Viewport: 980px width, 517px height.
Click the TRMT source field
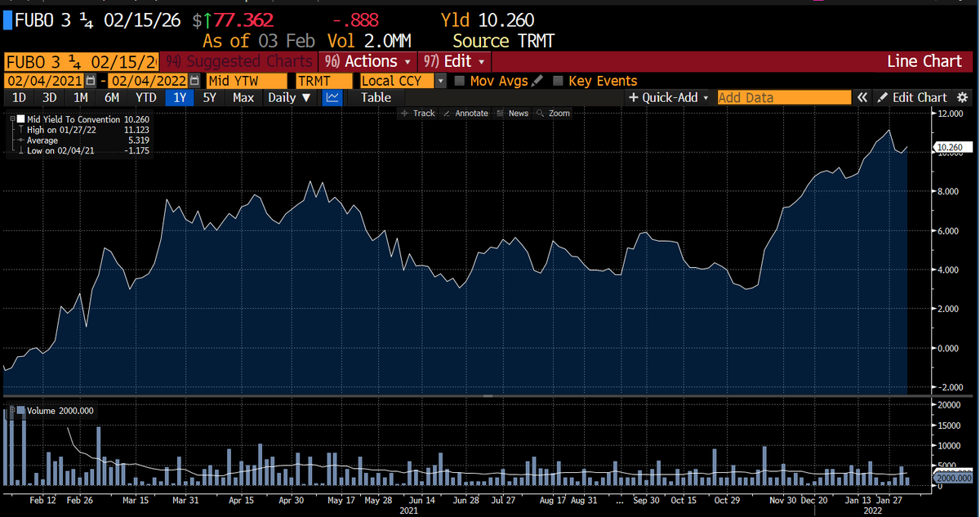323,81
